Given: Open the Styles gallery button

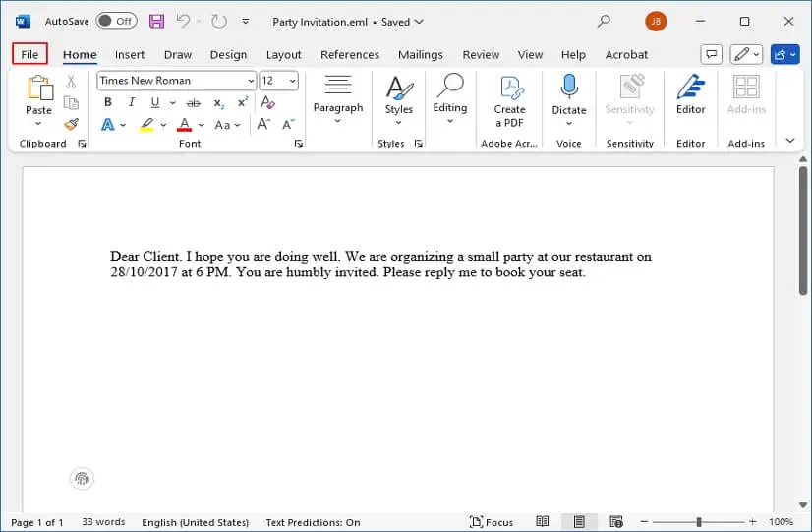Looking at the screenshot, I should 399,101.
